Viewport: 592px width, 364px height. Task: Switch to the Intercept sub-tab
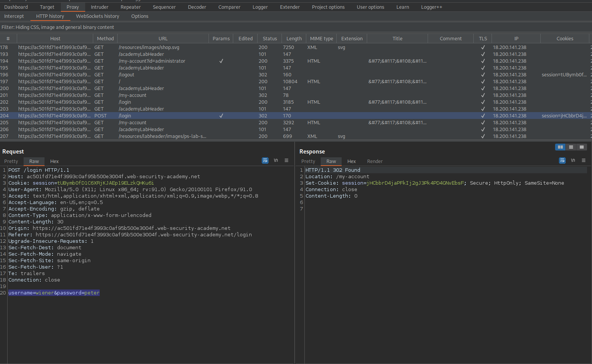pos(14,16)
